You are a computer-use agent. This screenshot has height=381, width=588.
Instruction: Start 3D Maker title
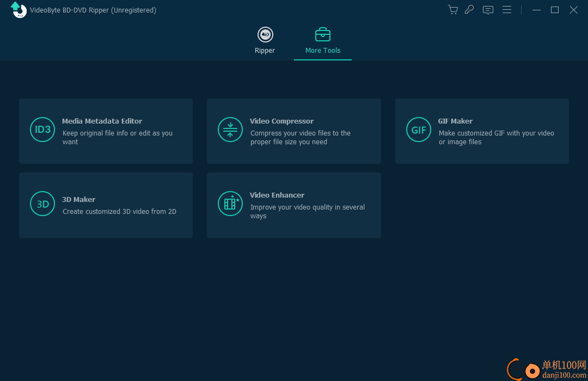pyautogui.click(x=79, y=200)
